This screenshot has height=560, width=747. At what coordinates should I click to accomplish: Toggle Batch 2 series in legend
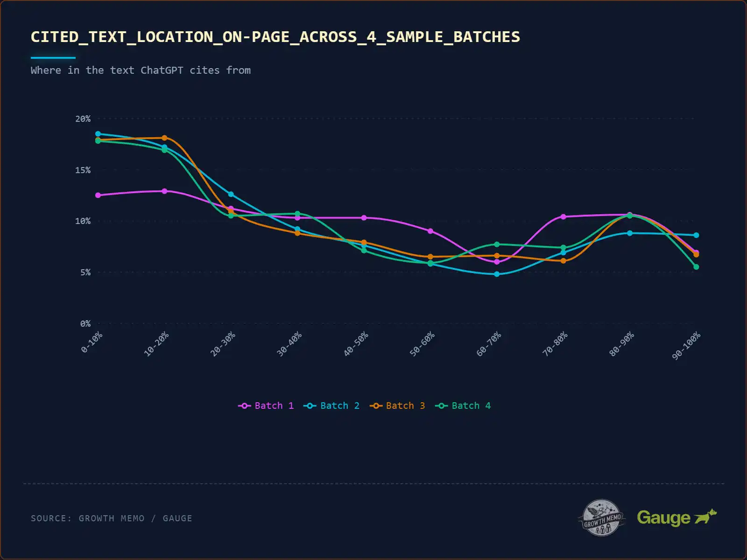[339, 406]
